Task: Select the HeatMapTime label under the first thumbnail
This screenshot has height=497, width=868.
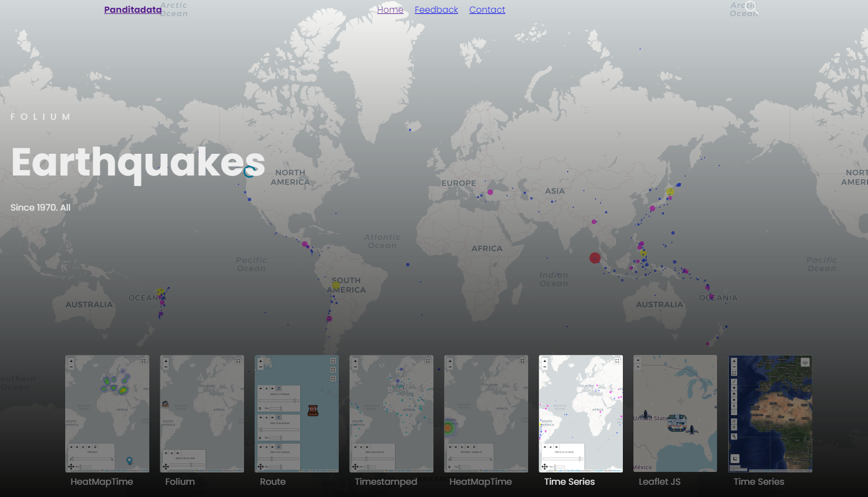Action: coord(102,482)
